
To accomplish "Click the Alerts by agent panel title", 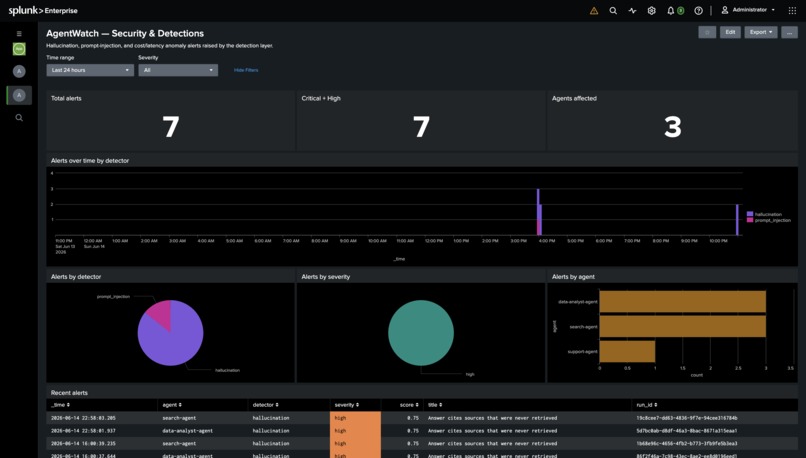I will (x=573, y=277).
